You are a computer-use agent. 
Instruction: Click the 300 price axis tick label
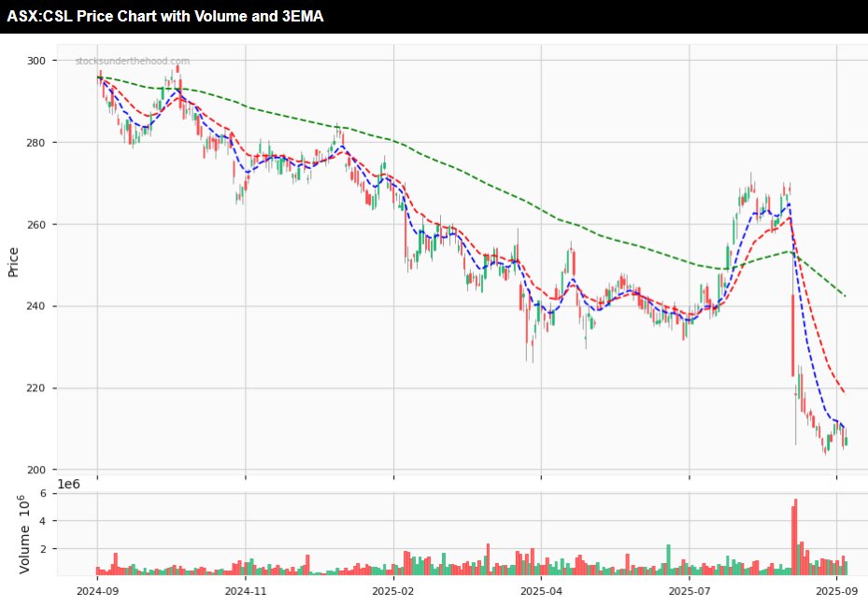point(62,61)
